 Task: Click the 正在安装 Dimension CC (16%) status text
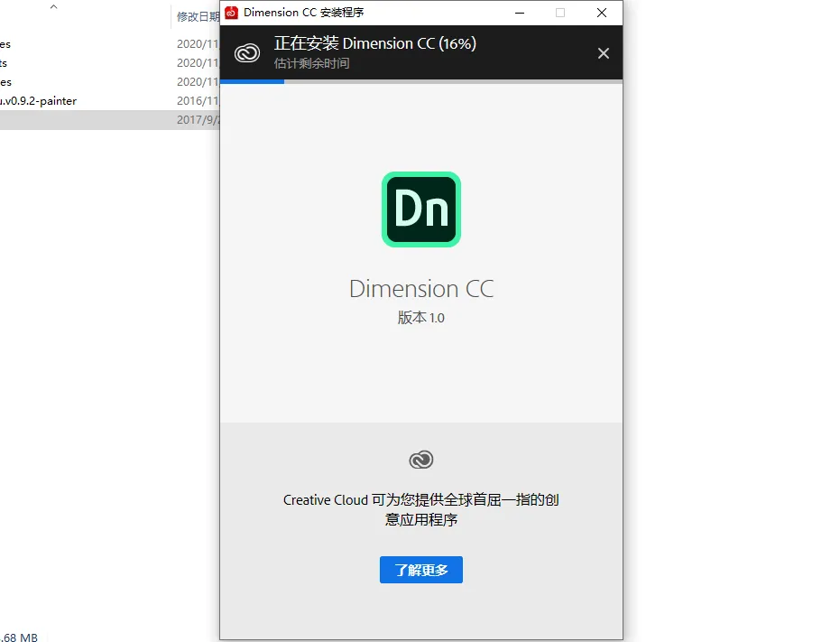coord(375,43)
